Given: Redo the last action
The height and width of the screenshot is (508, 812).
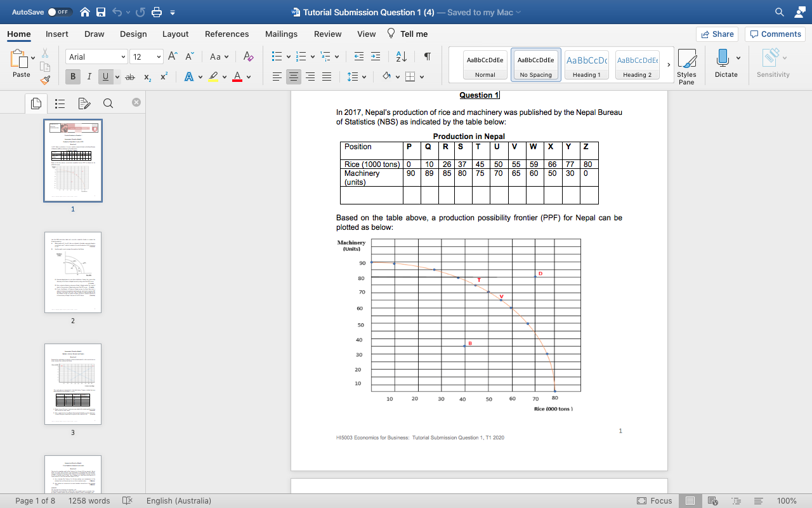Looking at the screenshot, I should 140,12.
